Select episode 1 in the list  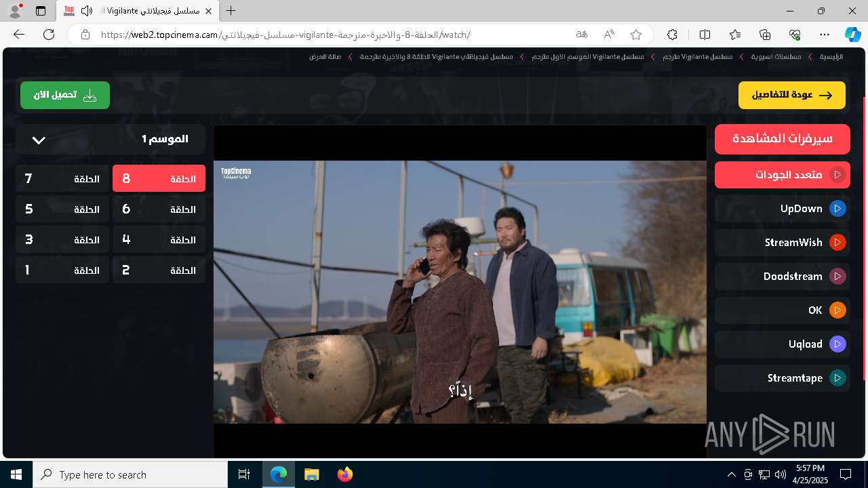tap(62, 270)
